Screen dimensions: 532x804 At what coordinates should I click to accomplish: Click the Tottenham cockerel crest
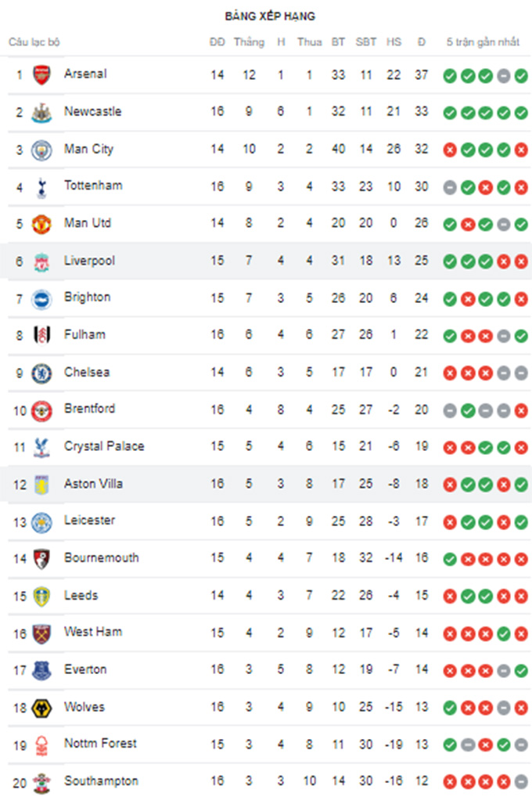pyautogui.click(x=41, y=187)
